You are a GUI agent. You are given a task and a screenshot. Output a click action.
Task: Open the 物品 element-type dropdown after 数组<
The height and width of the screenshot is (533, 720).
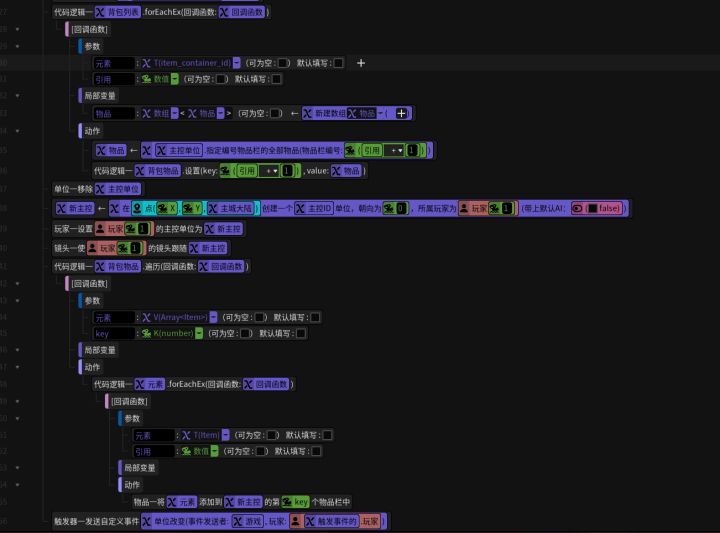click(x=220, y=113)
